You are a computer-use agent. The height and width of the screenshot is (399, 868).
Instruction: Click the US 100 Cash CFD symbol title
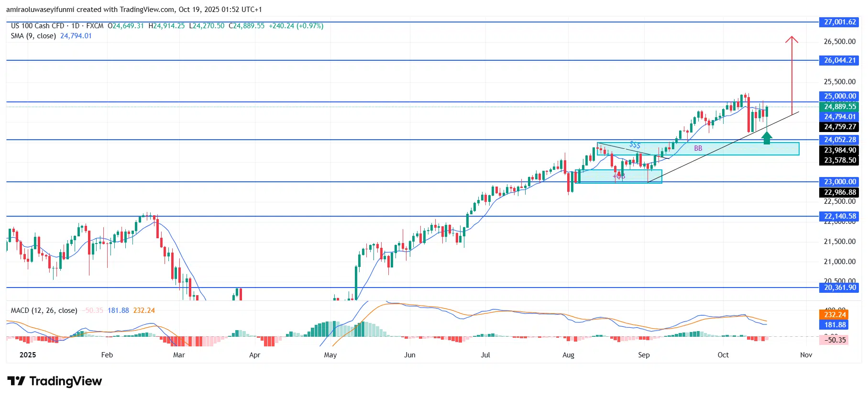coord(37,26)
